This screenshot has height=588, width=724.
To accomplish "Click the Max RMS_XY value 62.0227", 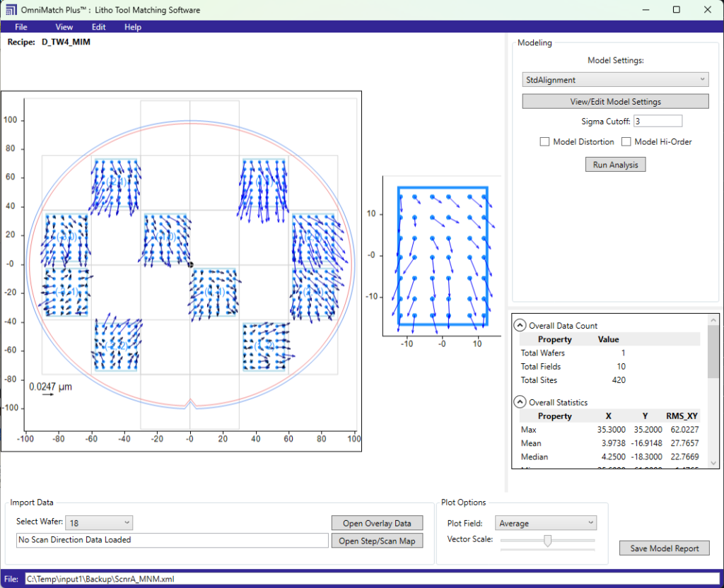I will pyautogui.click(x=684, y=430).
